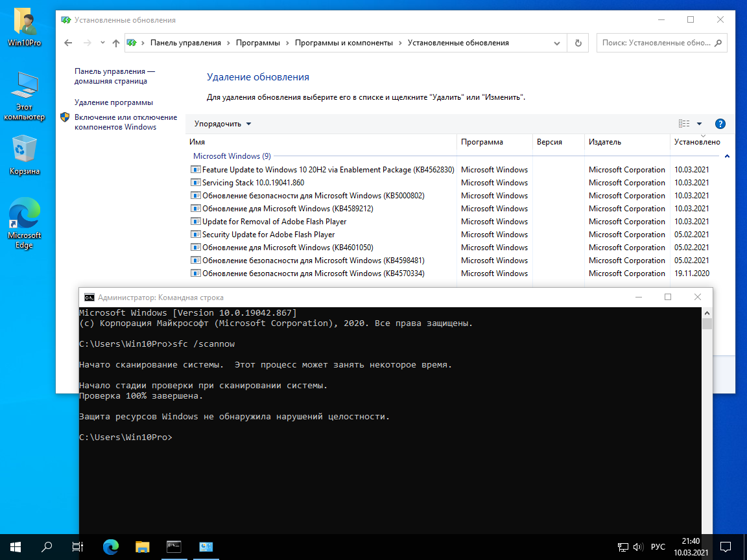
Task: Open the Удаление программы link
Action: click(113, 102)
